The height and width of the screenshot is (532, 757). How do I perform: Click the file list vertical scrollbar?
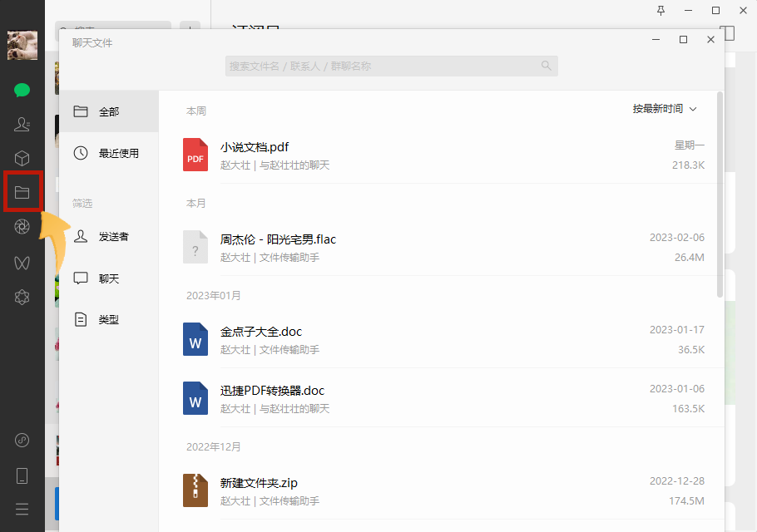720,195
